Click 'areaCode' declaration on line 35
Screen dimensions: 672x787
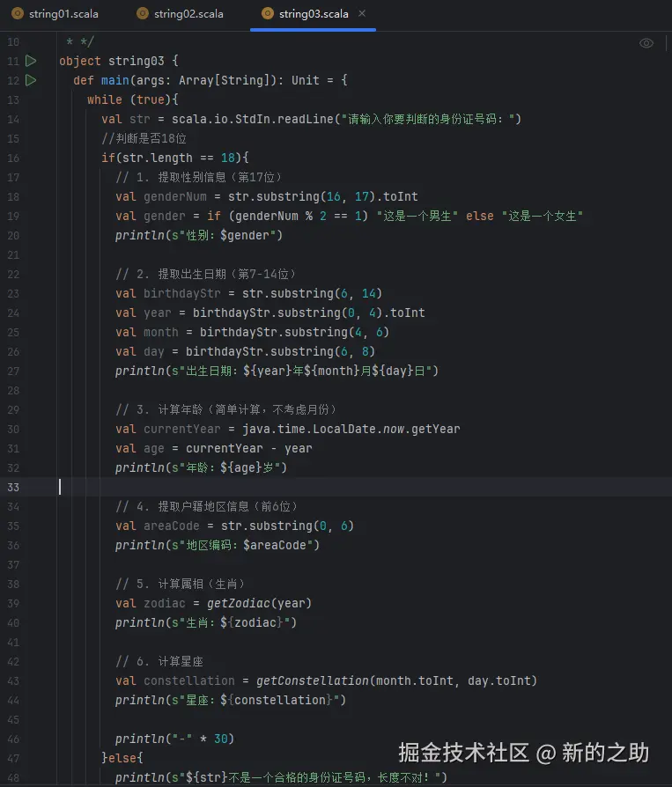pyautogui.click(x=171, y=526)
